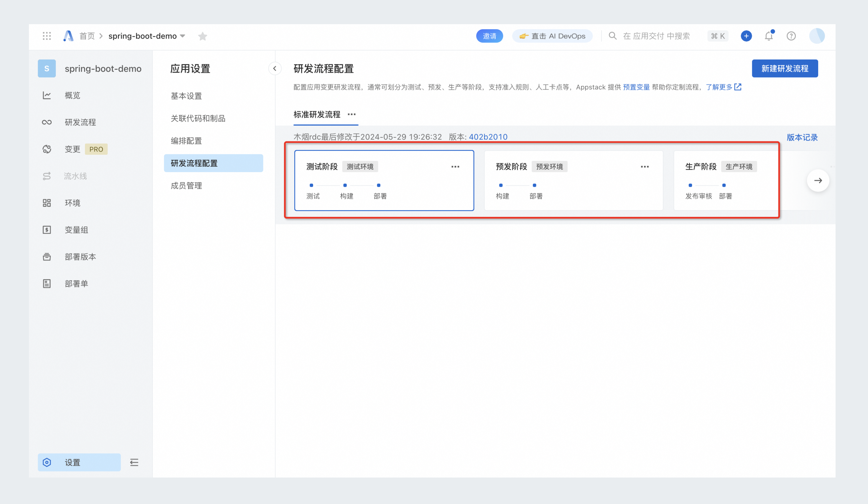Image resolution: width=868 pixels, height=504 pixels.
Task: Open version link 402b2010
Action: (x=488, y=137)
